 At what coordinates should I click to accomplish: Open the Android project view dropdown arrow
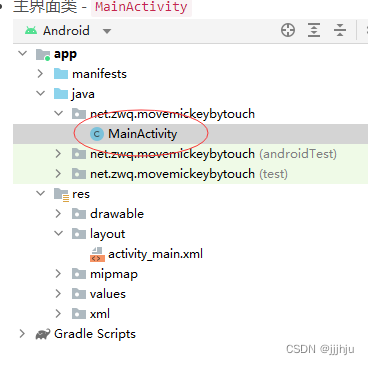[x=107, y=31]
